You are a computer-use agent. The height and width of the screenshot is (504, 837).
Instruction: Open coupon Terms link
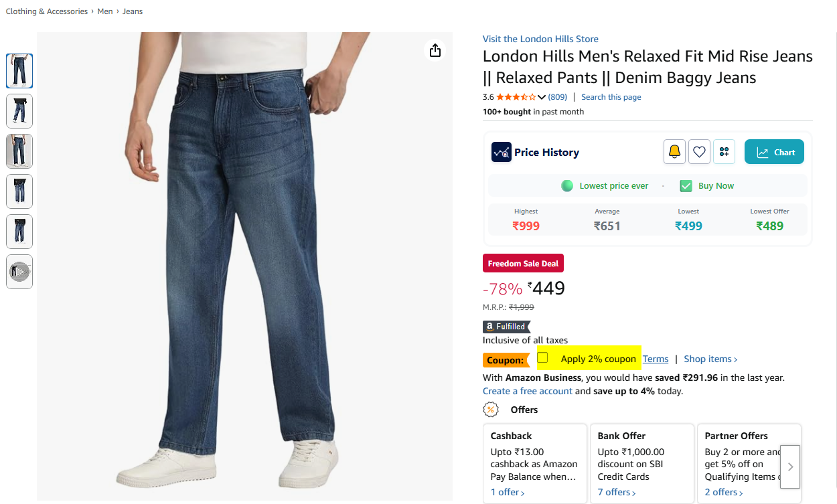[656, 359]
